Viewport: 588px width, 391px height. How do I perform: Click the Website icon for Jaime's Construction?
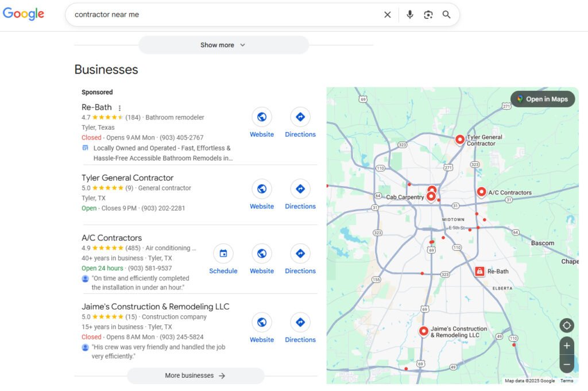[x=262, y=323]
